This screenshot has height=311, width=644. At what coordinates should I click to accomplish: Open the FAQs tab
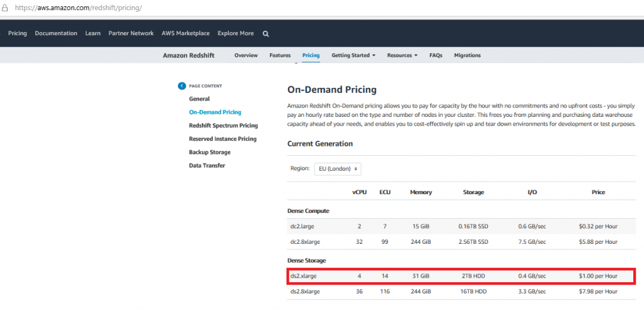click(436, 55)
